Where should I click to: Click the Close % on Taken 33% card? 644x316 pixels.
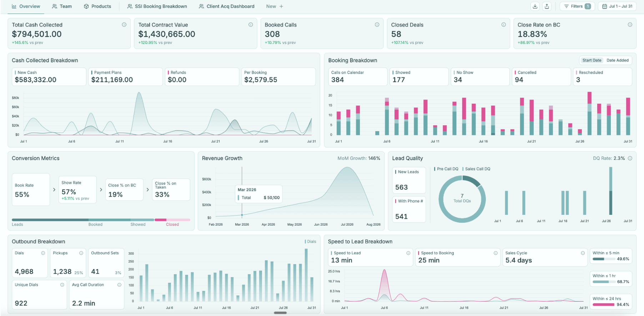coord(171,189)
